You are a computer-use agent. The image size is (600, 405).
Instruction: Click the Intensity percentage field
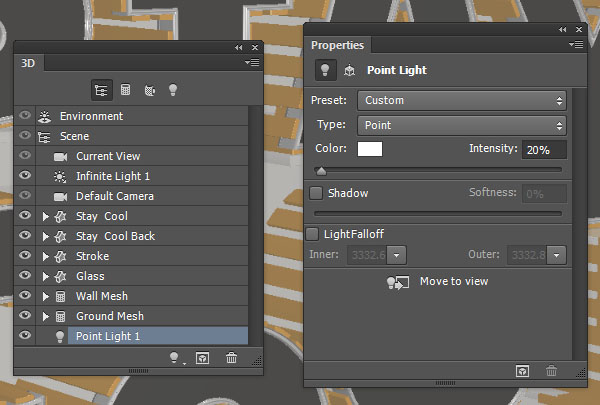pos(543,149)
